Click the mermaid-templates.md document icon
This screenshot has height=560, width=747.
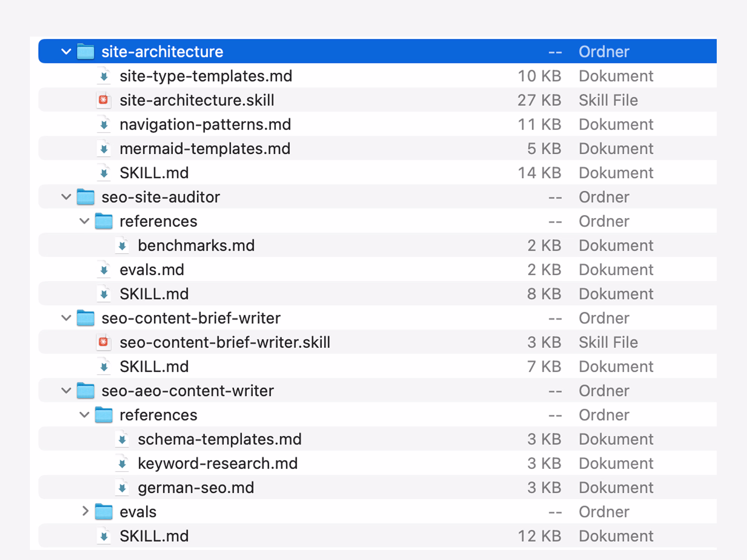[104, 149]
